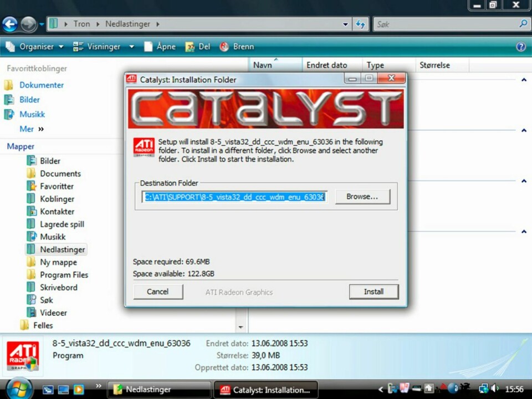Click Install in the Catalyst dialog
532x399 pixels.
tap(374, 292)
